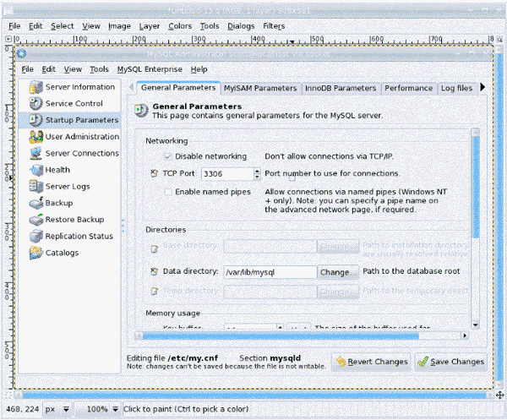The height and width of the screenshot is (420, 507).
Task: Open MySQL Administrator Tools menu
Action: (99, 69)
